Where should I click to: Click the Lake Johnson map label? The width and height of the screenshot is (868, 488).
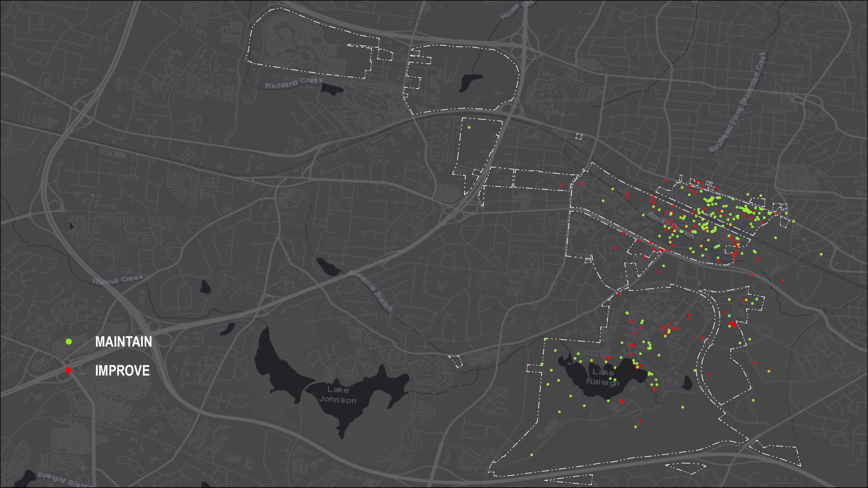338,395
